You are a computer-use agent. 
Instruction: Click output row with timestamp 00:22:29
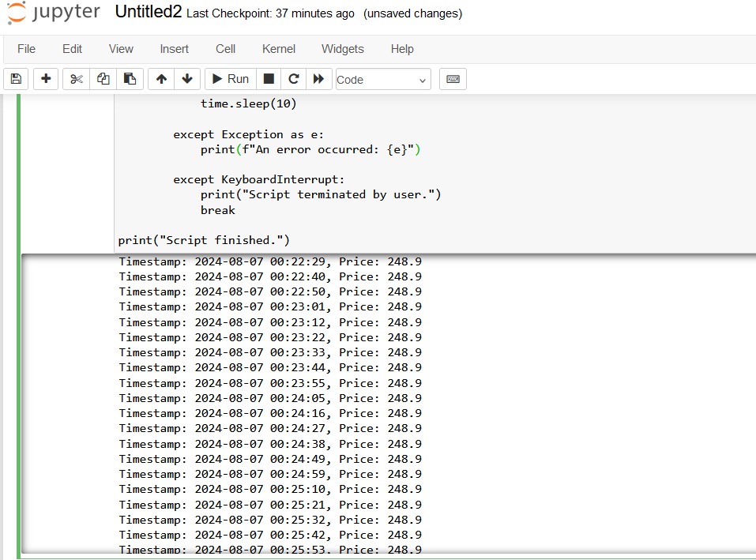[x=270, y=261]
